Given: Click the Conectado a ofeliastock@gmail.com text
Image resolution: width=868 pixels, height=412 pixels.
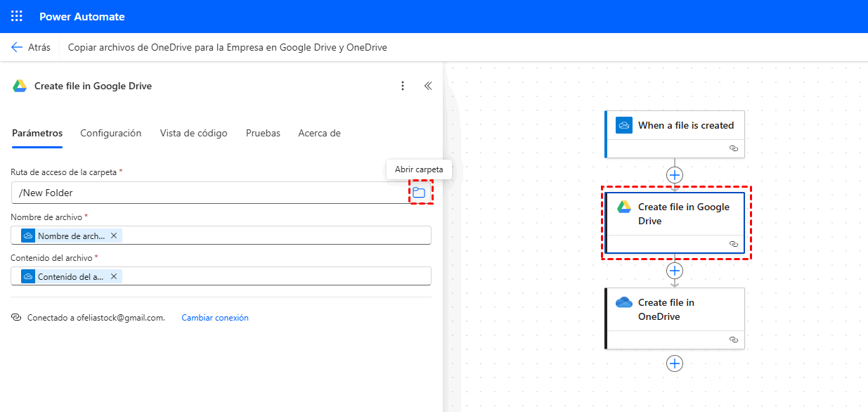Looking at the screenshot, I should point(96,318).
